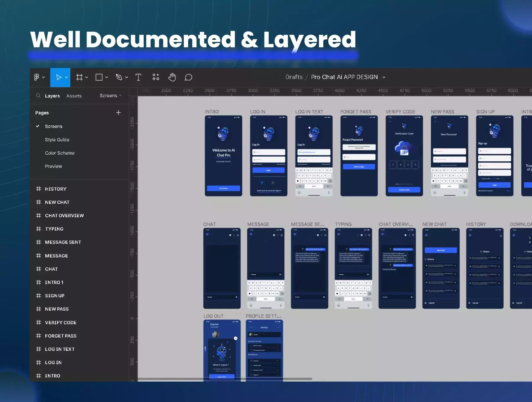Select the TYPING frame on canvas

353,268
